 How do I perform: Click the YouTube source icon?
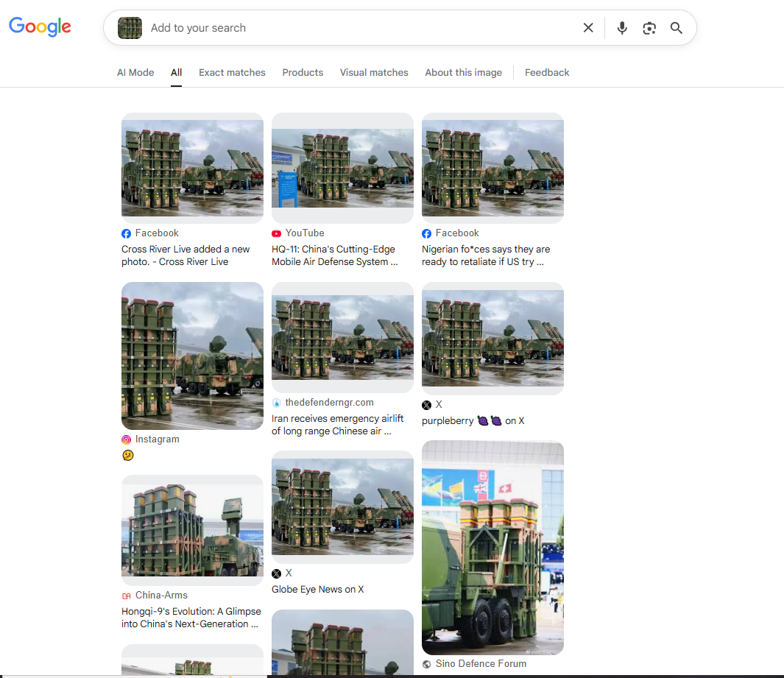(277, 233)
